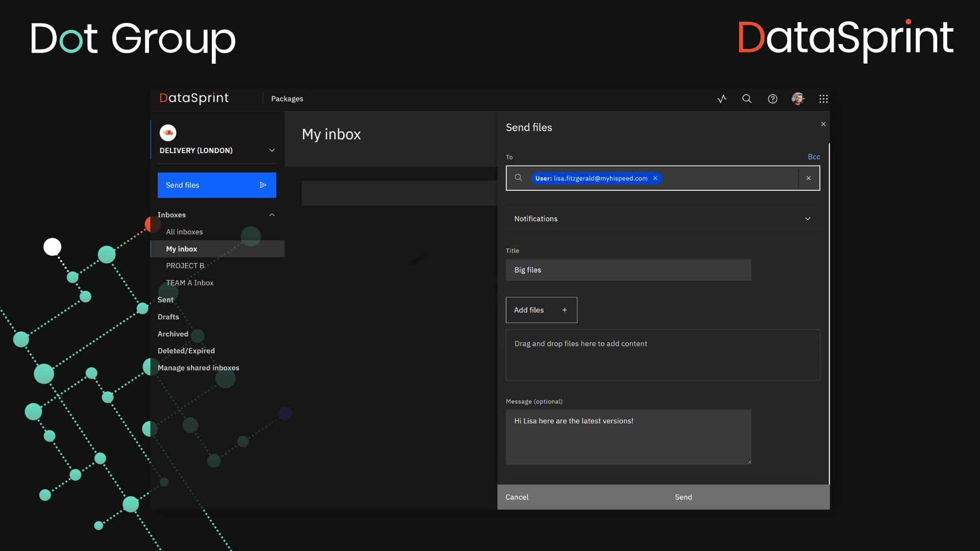Click the blue Send files button
980x551 pixels.
coord(217,185)
